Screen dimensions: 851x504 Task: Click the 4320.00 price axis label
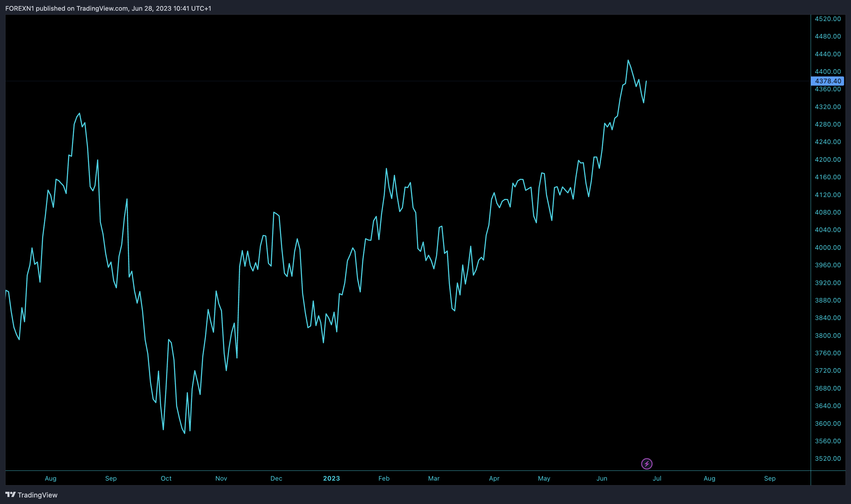[828, 107]
